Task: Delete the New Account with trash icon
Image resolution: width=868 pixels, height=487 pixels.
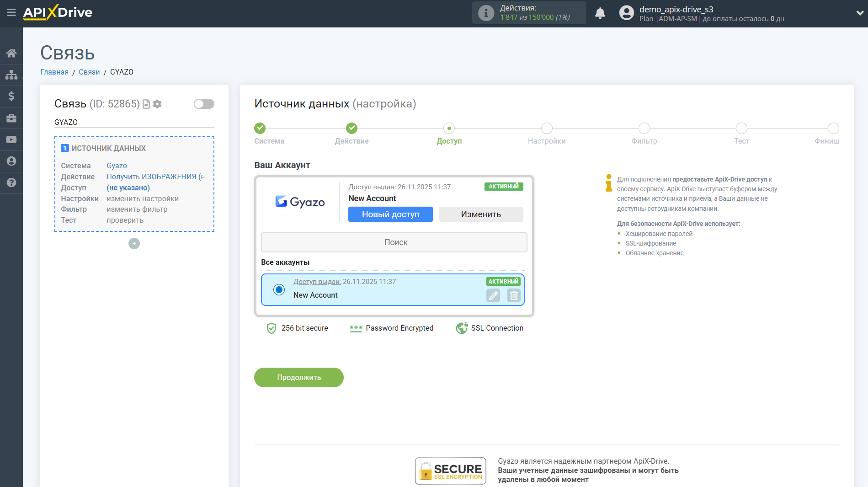Action: click(x=513, y=295)
